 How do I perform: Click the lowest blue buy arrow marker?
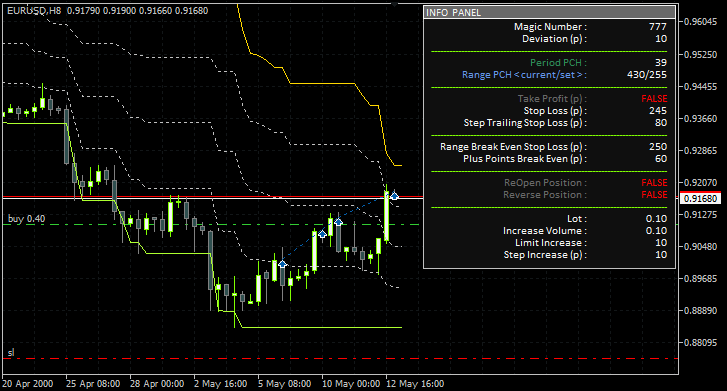282,264
